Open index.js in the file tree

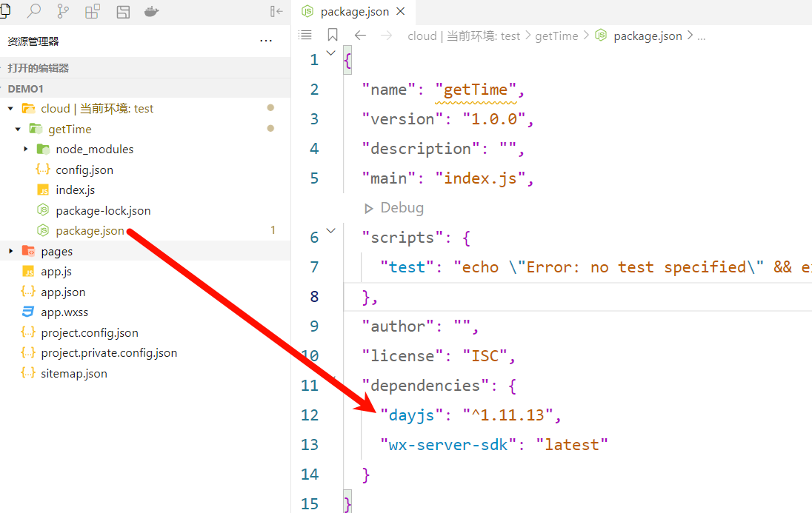[75, 190]
